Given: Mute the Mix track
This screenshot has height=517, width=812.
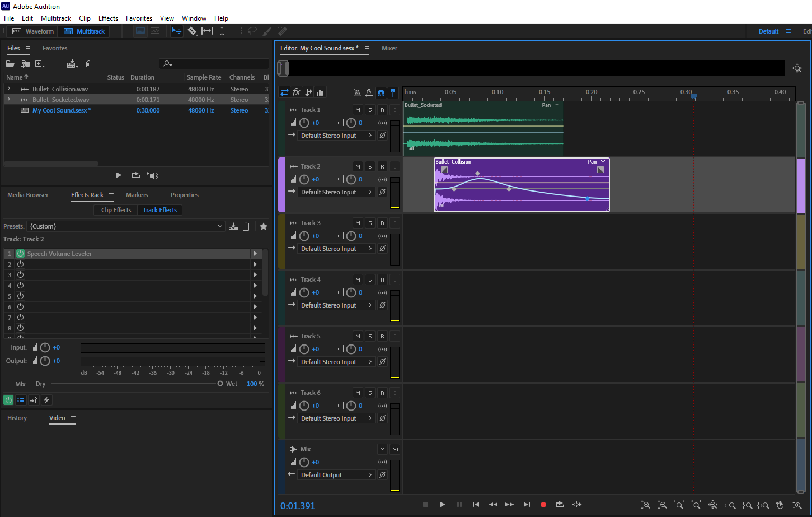Looking at the screenshot, I should pyautogui.click(x=382, y=449).
